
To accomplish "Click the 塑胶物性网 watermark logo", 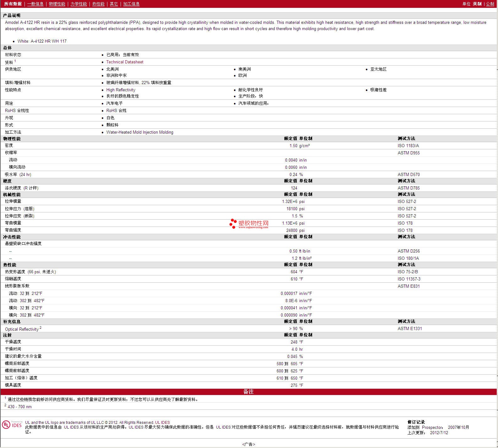I will pos(249,223).
